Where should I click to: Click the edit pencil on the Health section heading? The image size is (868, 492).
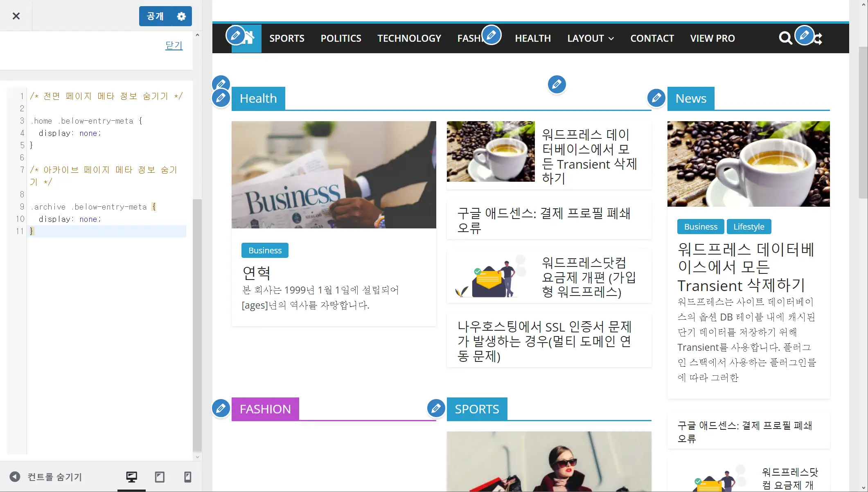(x=221, y=98)
